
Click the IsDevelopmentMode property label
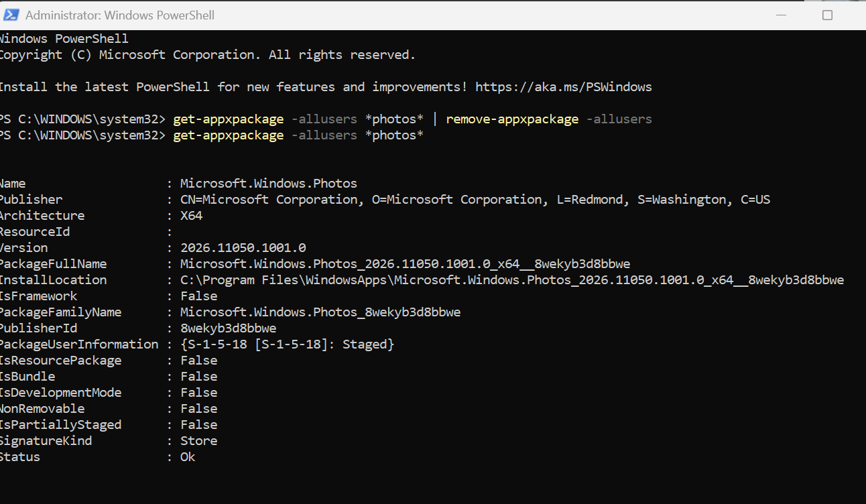tap(60, 393)
